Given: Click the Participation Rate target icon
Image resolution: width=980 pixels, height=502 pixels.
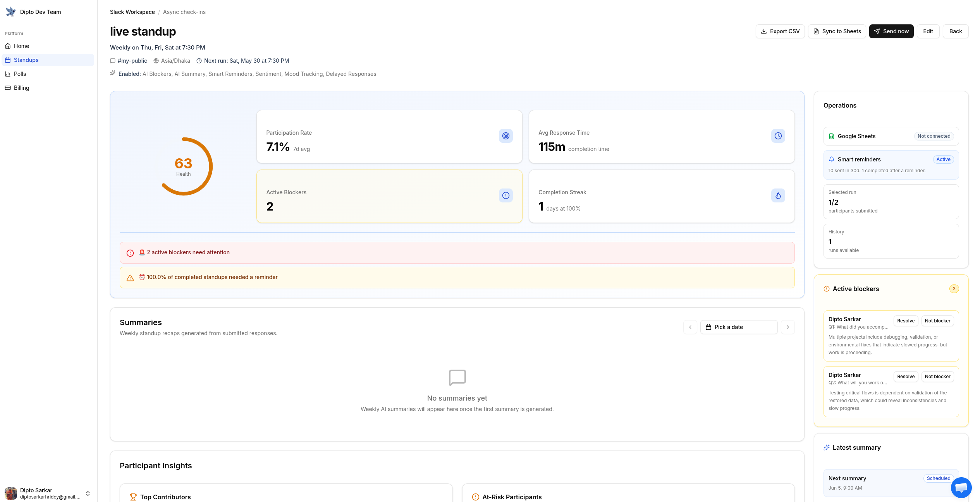Looking at the screenshot, I should click(x=506, y=136).
